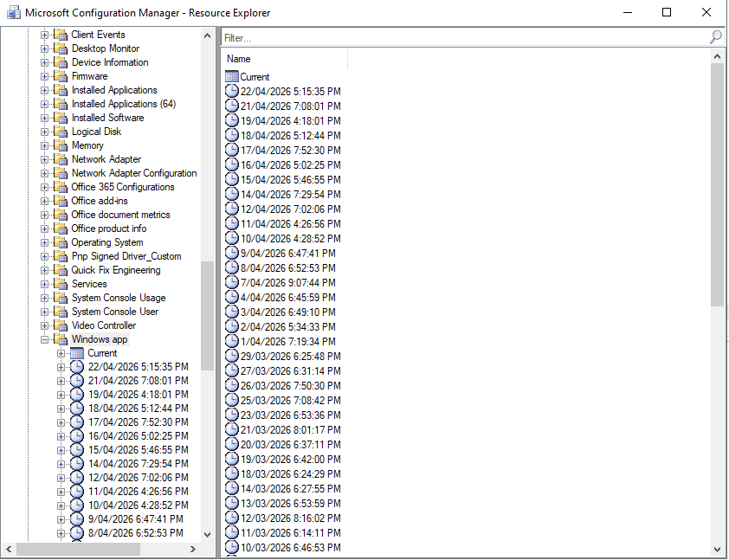Click clock icon for 22/04/2026 5:15:35 PM in list

pyautogui.click(x=232, y=91)
